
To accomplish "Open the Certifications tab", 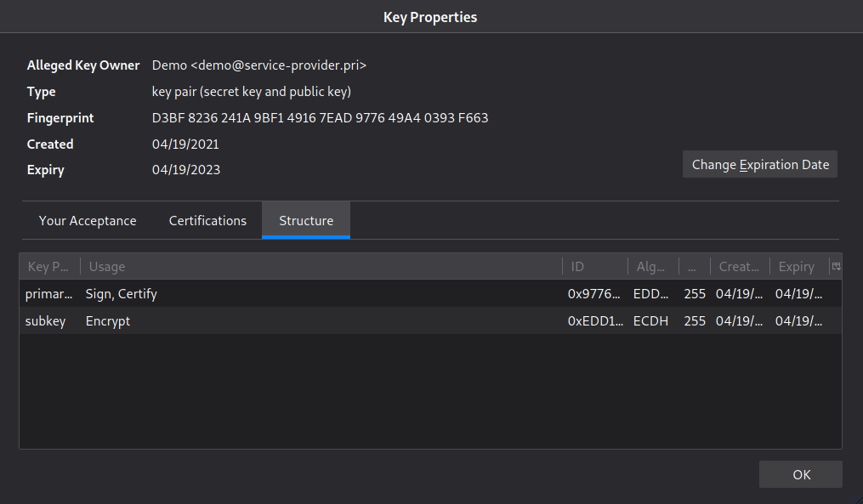I will point(207,221).
